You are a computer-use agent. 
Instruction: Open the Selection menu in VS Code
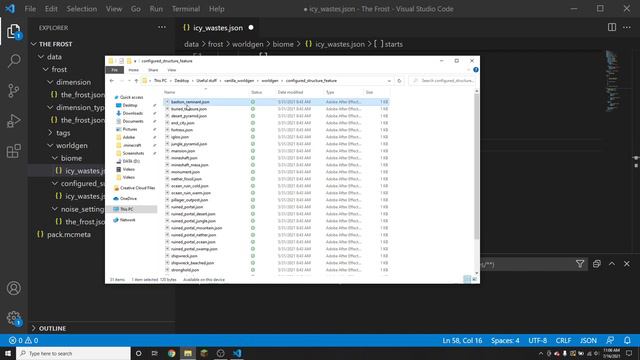82,9
